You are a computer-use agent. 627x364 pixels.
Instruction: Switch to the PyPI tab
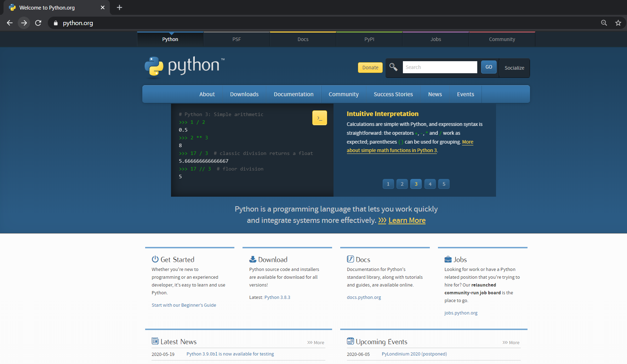click(369, 39)
